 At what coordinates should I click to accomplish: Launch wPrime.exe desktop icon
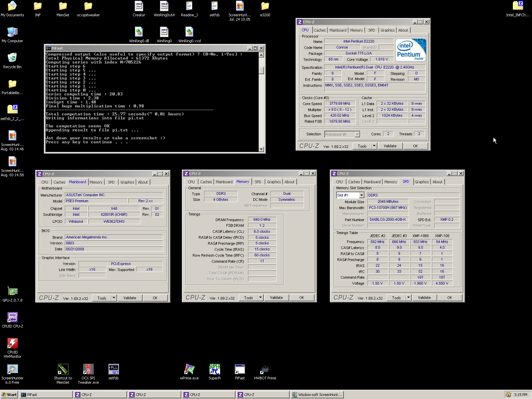coord(189,372)
